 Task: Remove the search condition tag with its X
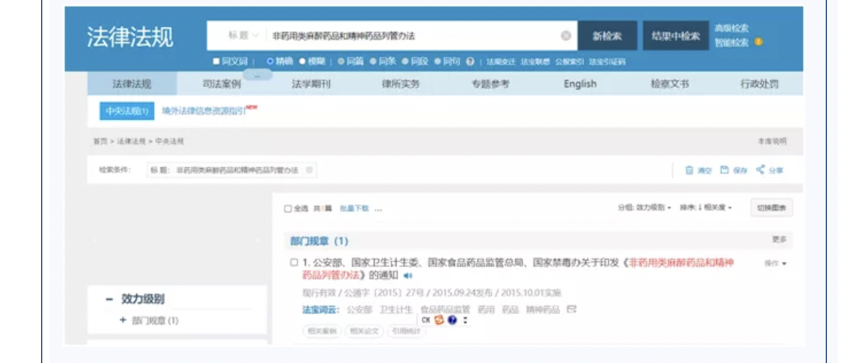tap(309, 170)
